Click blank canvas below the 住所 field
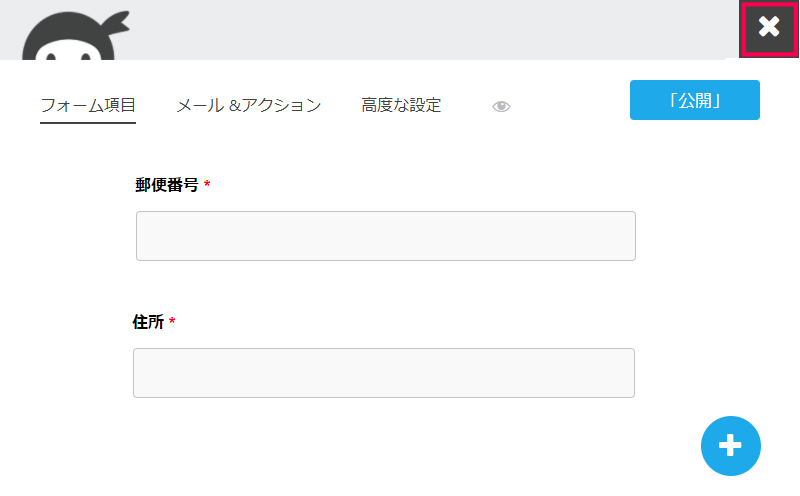Screen dimensions: 800x496 (383, 444)
